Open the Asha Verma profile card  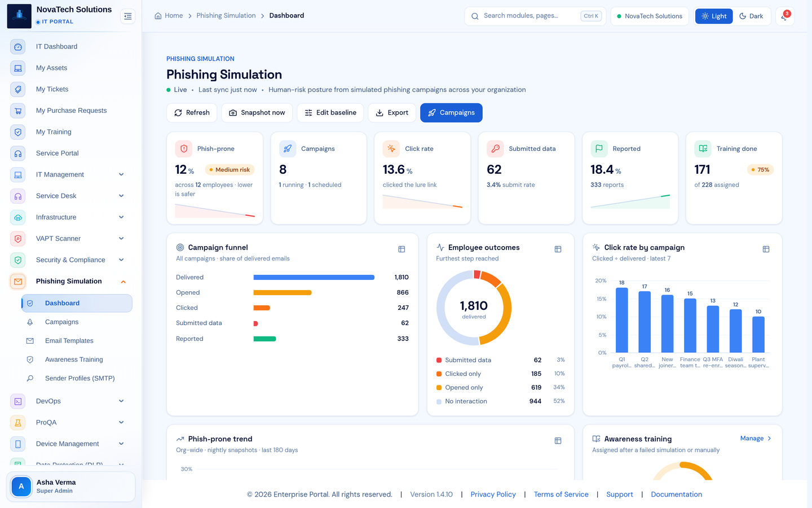point(70,487)
